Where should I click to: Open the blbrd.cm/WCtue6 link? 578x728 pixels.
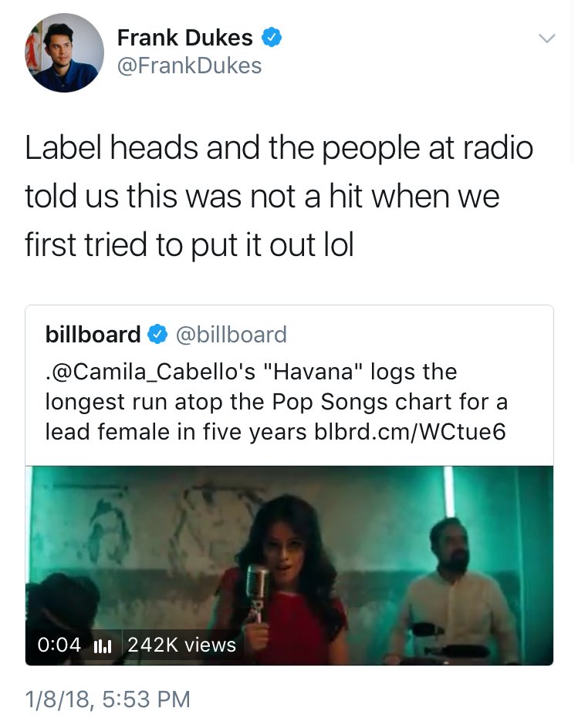tap(411, 432)
